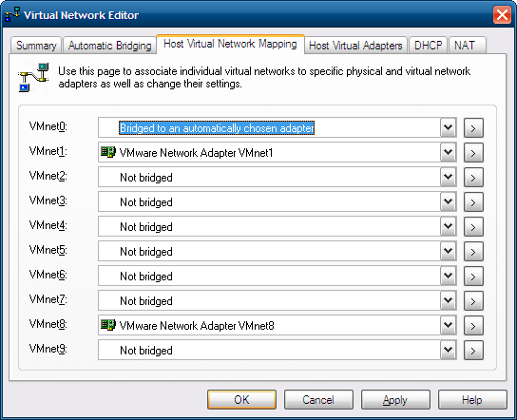Expand the VMnet9 adapter dropdown

pyautogui.click(x=448, y=350)
